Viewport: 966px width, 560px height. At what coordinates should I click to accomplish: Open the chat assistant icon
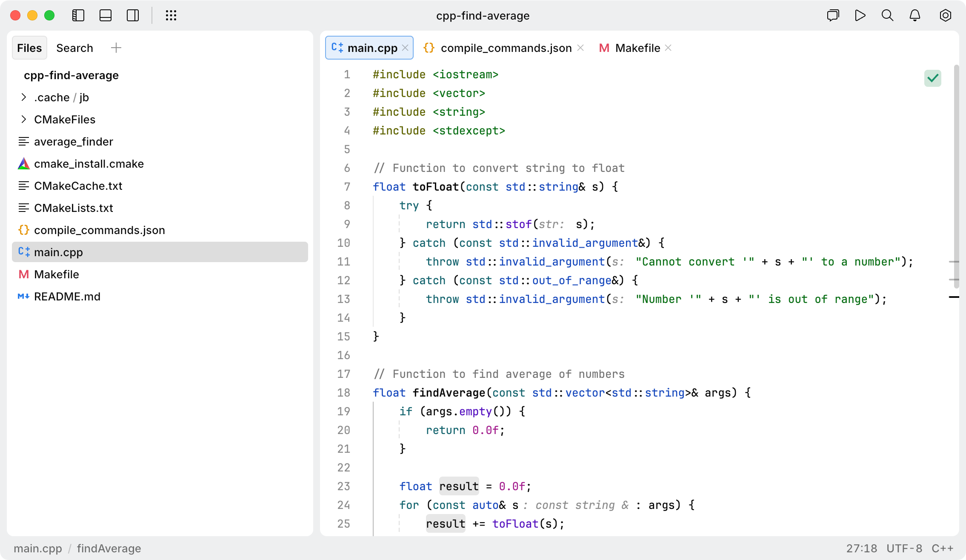(x=833, y=16)
